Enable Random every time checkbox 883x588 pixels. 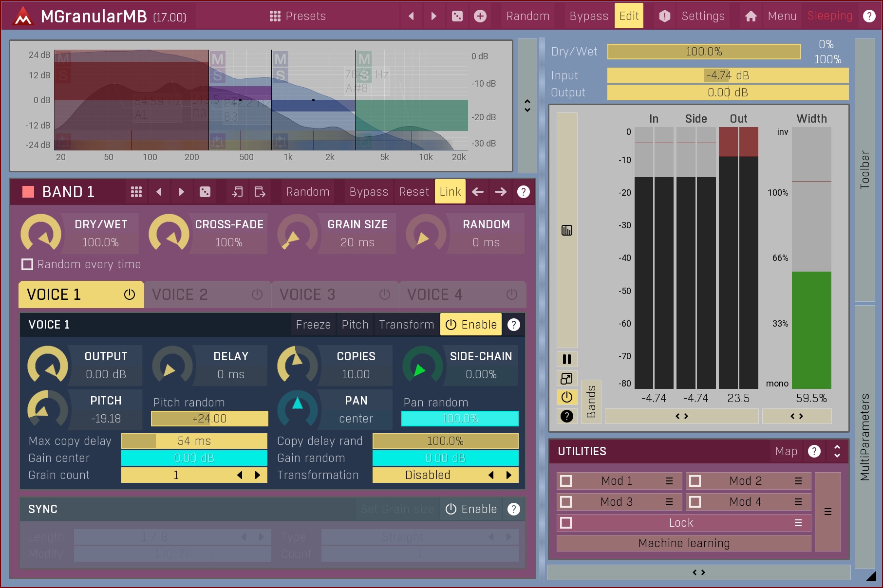[27, 264]
